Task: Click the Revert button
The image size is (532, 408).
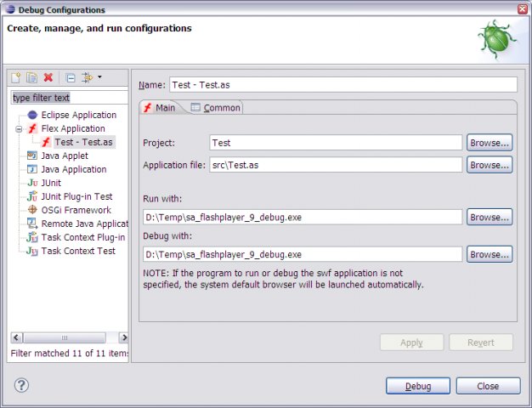Action: coord(481,343)
